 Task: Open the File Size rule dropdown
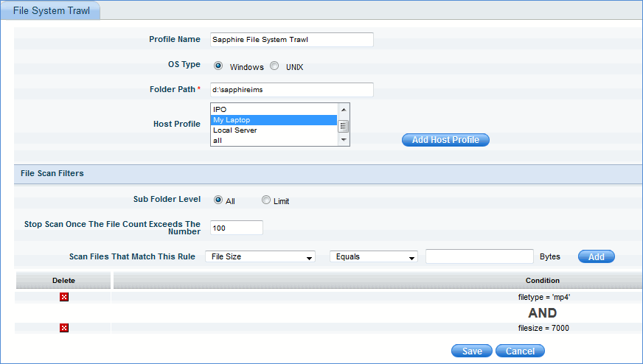(x=260, y=256)
